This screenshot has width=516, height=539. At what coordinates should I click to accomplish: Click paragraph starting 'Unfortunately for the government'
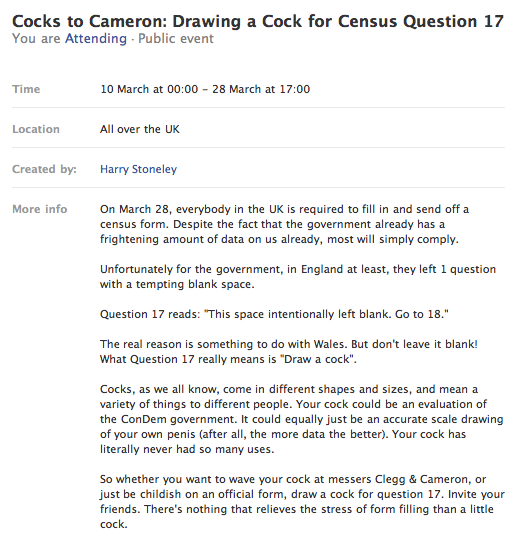click(298, 276)
